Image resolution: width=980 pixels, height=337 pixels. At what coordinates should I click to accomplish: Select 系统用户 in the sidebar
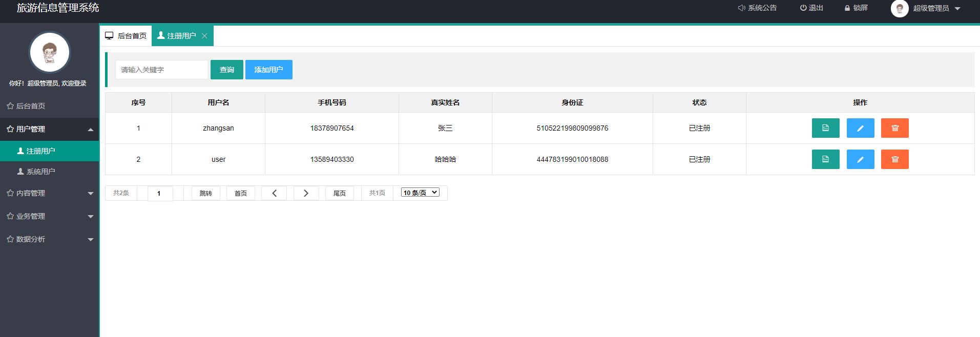tap(40, 172)
